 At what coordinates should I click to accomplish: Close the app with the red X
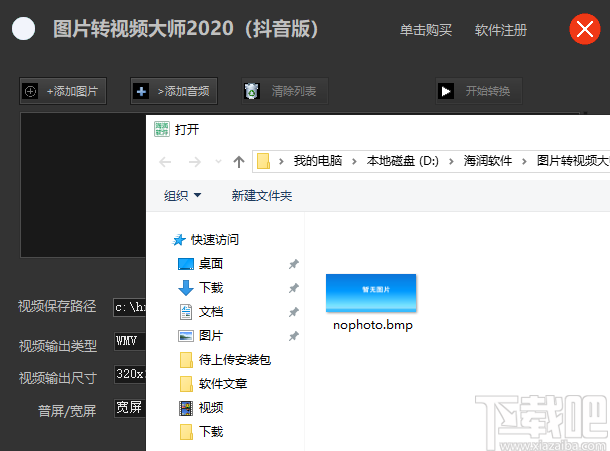click(585, 29)
